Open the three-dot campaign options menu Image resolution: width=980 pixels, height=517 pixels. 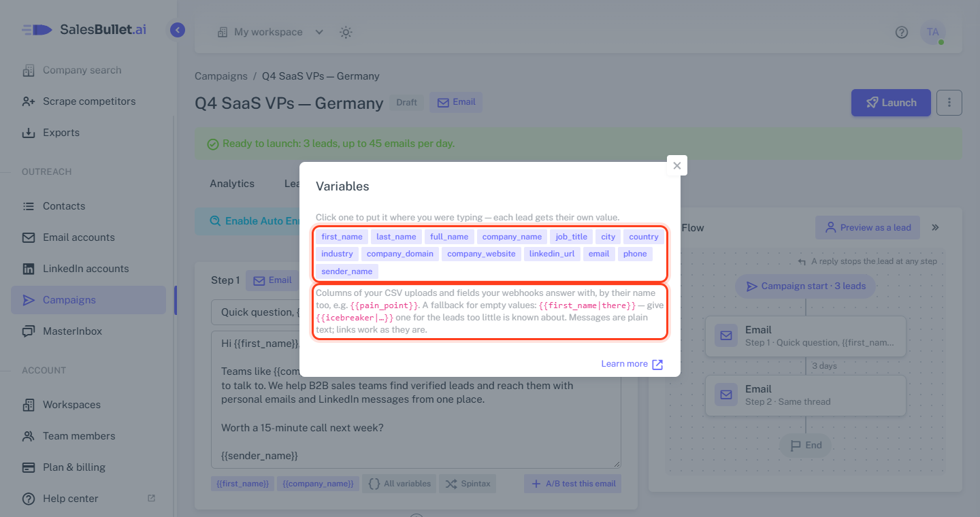click(949, 103)
